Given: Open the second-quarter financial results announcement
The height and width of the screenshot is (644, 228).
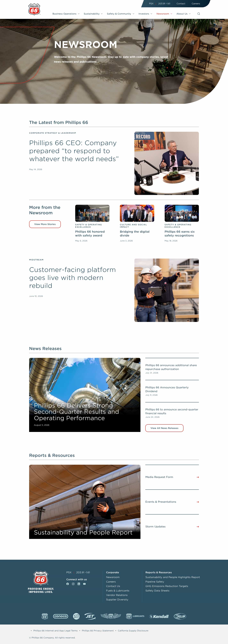Looking at the screenshot, I should [172, 411].
